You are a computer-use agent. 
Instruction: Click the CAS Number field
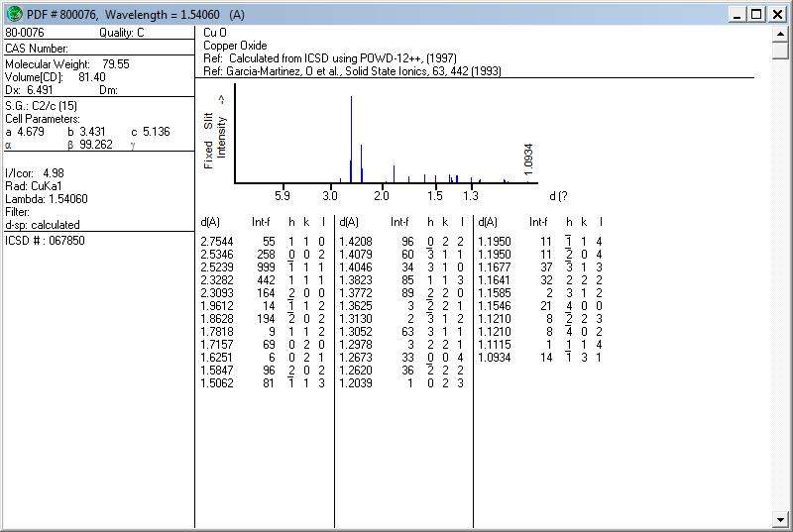pyautogui.click(x=37, y=49)
